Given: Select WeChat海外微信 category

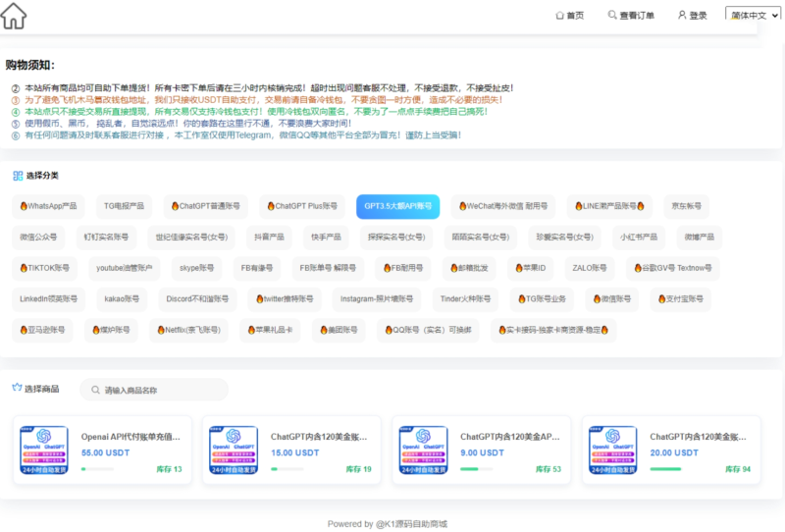Looking at the screenshot, I should 503,206.
